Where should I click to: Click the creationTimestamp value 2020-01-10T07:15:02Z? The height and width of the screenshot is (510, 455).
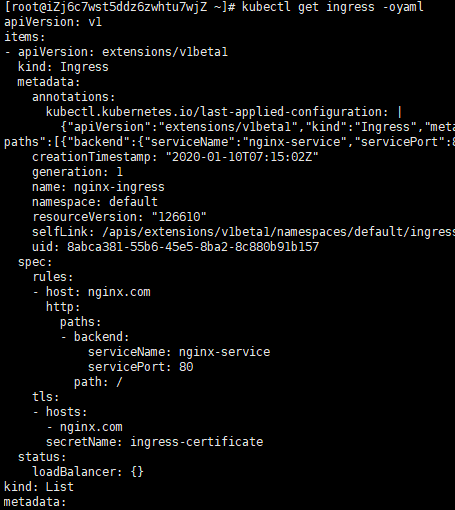[x=242, y=157]
